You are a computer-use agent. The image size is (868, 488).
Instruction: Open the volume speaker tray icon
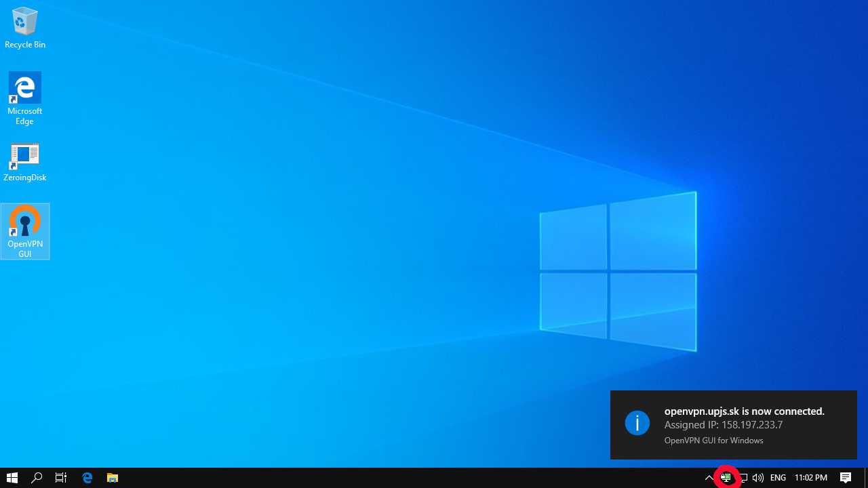758,478
